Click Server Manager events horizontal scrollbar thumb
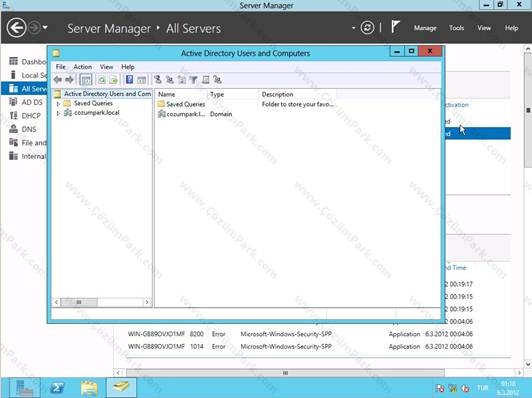This screenshot has height=398, width=532. tap(285, 373)
